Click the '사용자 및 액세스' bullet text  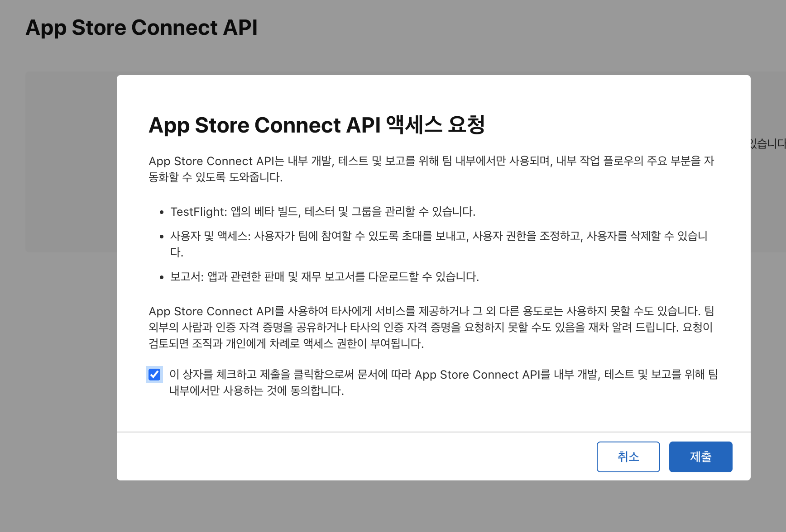[x=439, y=244]
